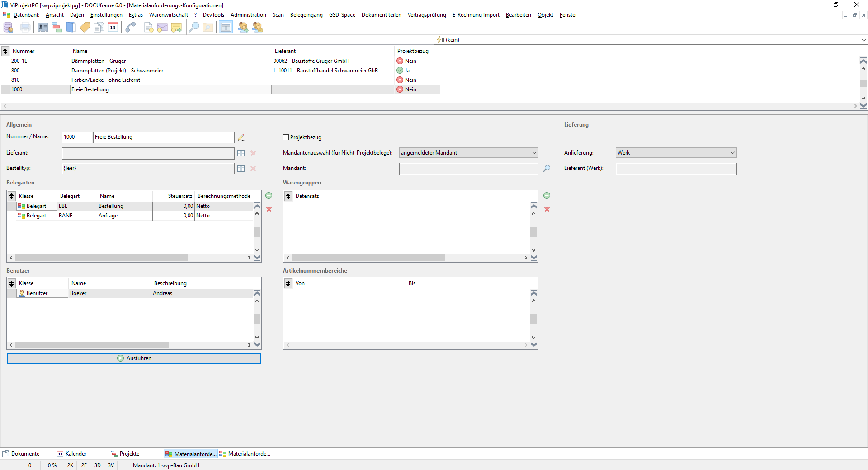Click the new document icon
The height and width of the screenshot is (470, 868).
[x=148, y=28]
